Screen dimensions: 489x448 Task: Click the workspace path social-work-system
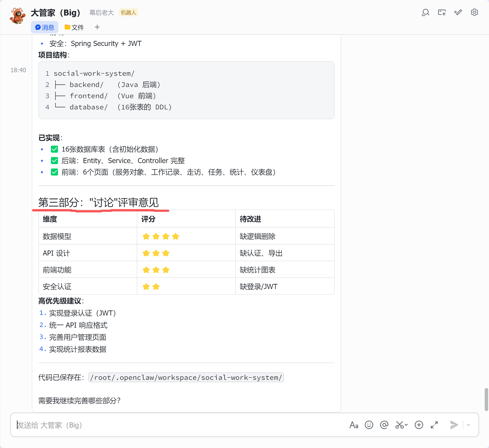tap(186, 377)
